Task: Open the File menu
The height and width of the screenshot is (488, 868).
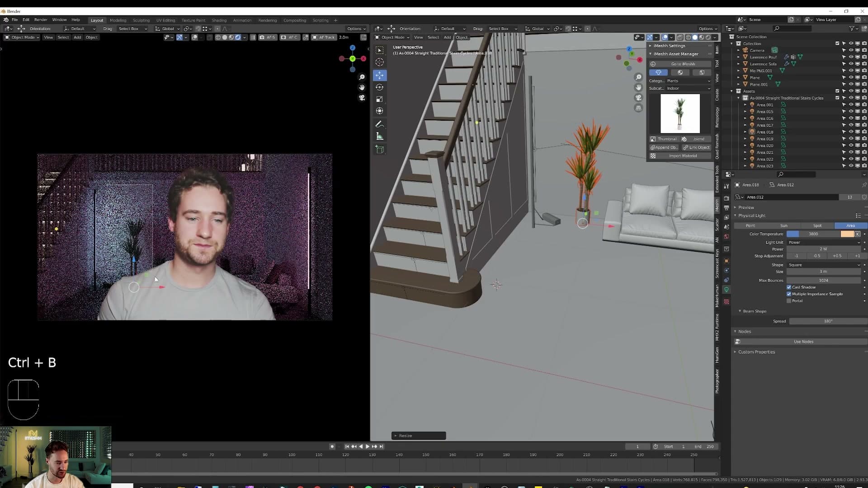Action: [x=14, y=20]
